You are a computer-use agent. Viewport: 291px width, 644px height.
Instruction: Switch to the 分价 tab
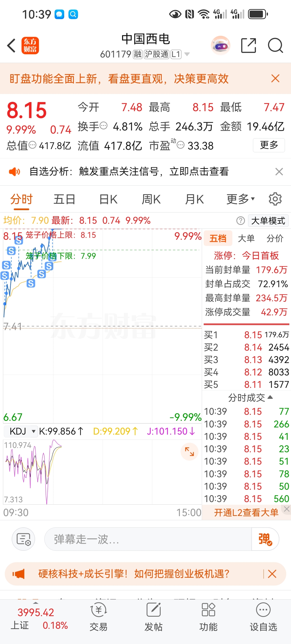[275, 239]
